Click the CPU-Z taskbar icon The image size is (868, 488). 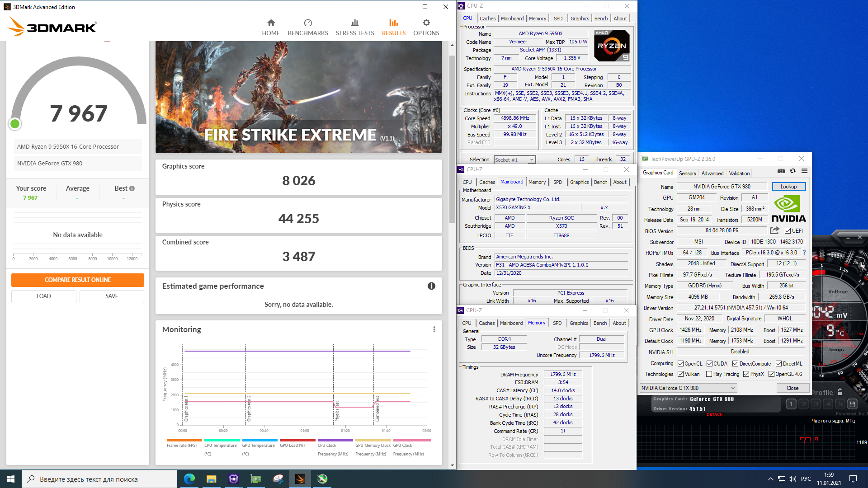pyautogui.click(x=234, y=479)
